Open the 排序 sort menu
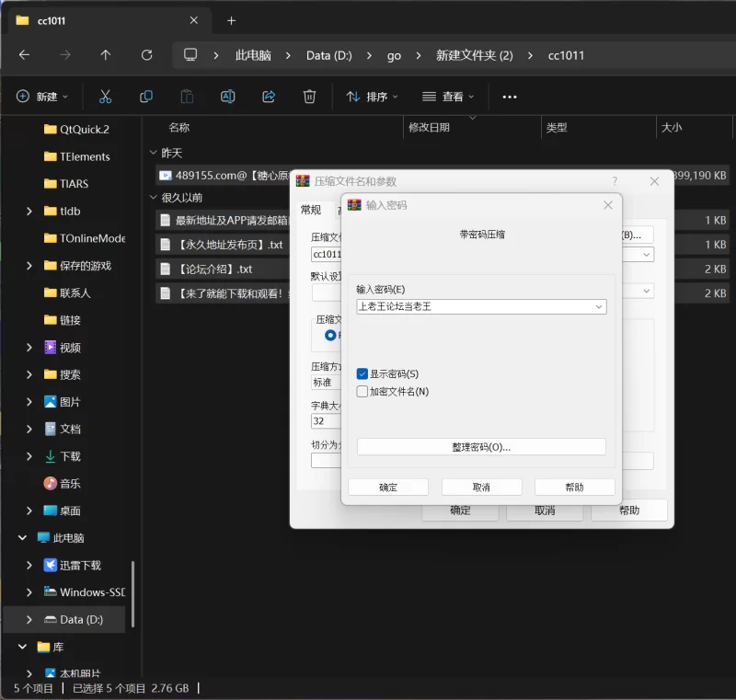The width and height of the screenshot is (736, 700). (373, 97)
